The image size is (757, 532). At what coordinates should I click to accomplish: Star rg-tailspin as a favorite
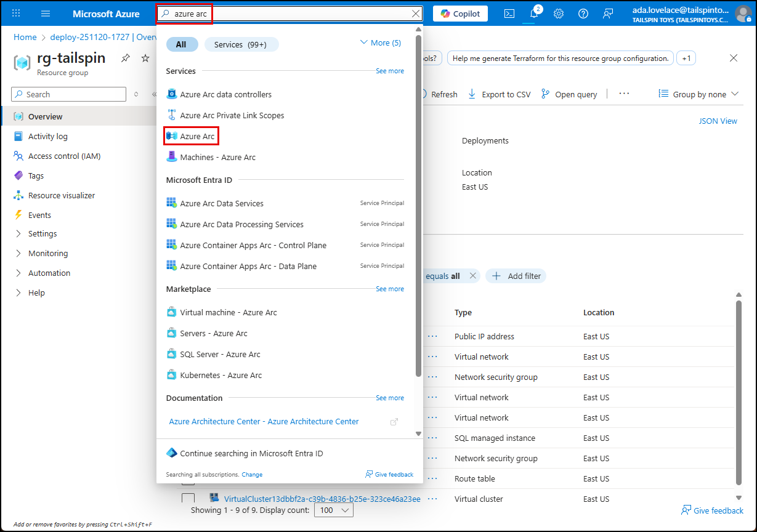click(x=145, y=58)
